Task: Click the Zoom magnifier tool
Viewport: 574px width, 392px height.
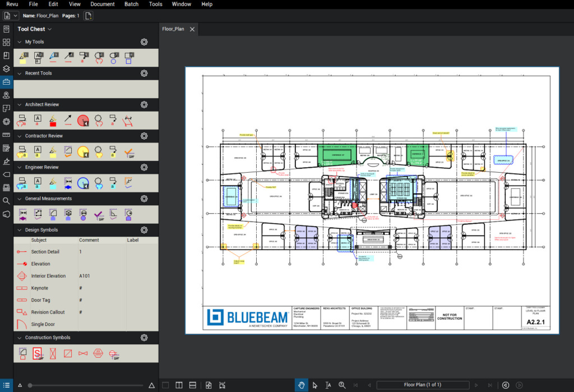Action: click(x=342, y=385)
